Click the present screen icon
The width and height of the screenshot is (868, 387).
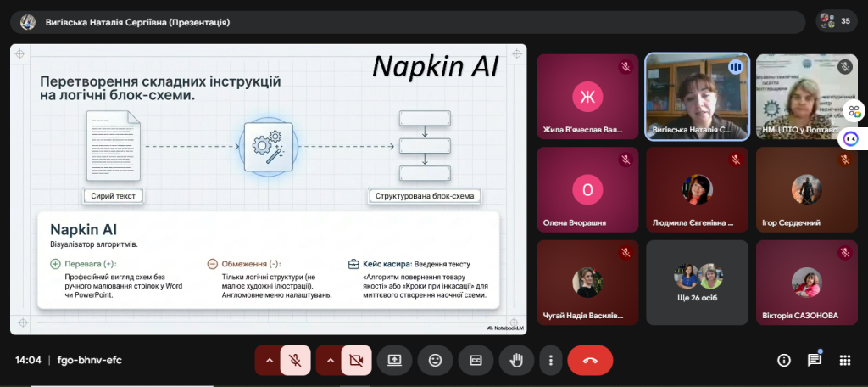394,360
